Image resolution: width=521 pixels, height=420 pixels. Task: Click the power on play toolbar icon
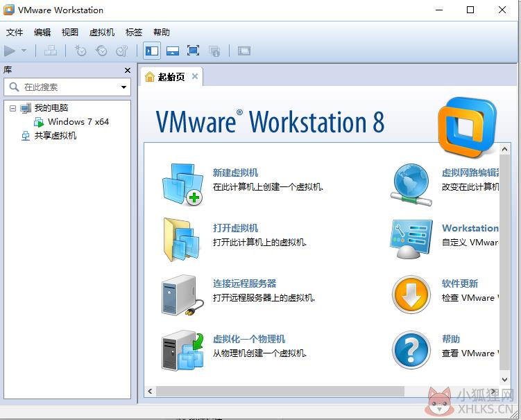(10, 51)
